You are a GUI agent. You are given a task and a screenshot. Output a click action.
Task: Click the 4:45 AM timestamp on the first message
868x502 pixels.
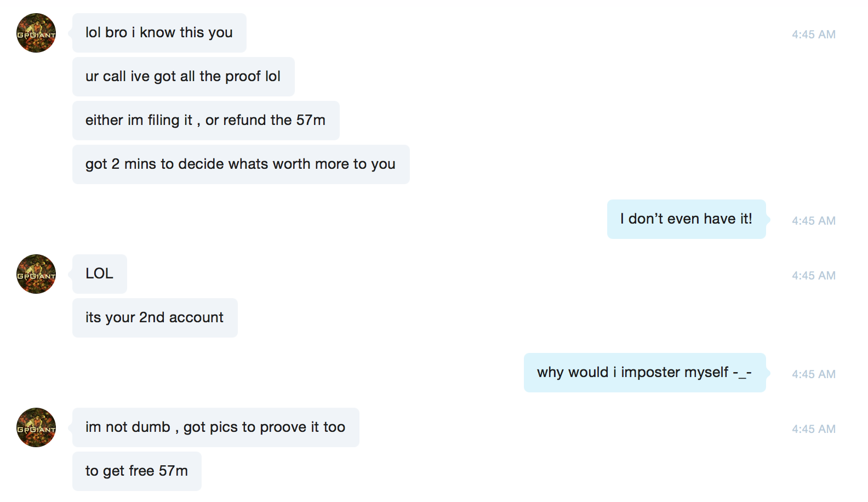pos(814,35)
